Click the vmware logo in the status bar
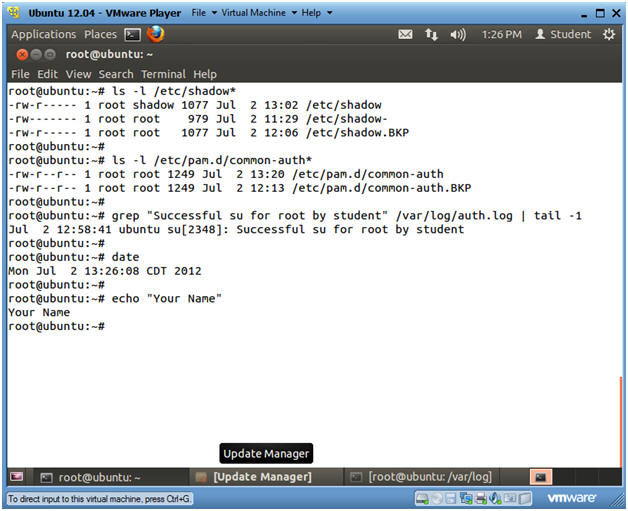Image resolution: width=628 pixels, height=511 pixels. pos(571,498)
